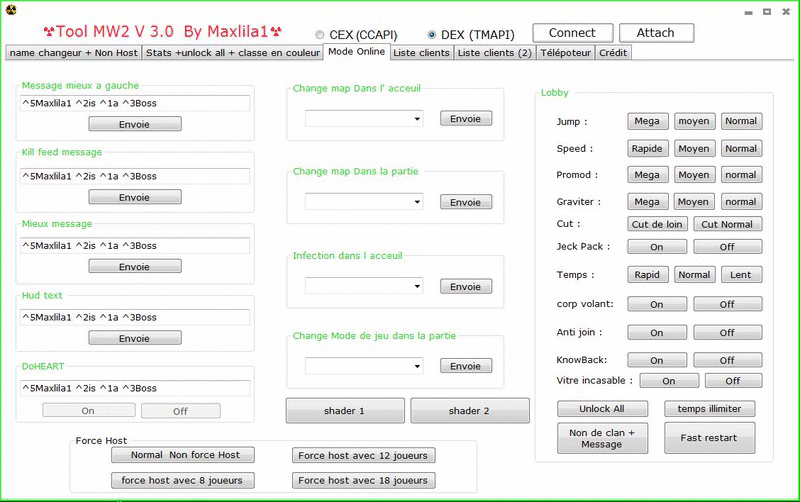Focus the Hud text input field
This screenshot has width=800, height=502.
coord(135,317)
